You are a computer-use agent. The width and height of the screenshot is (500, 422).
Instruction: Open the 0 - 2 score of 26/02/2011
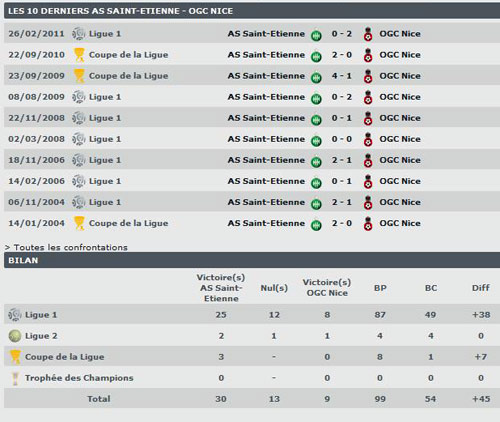[x=342, y=34]
